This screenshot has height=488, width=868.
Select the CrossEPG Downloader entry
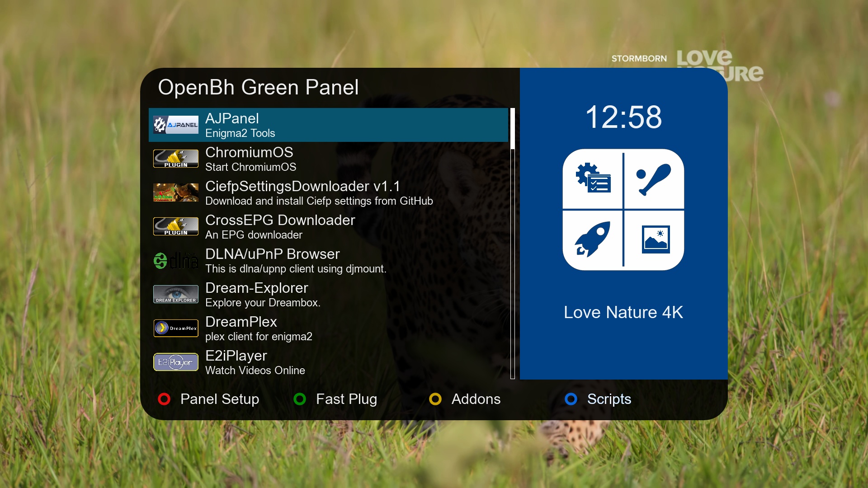(x=328, y=226)
